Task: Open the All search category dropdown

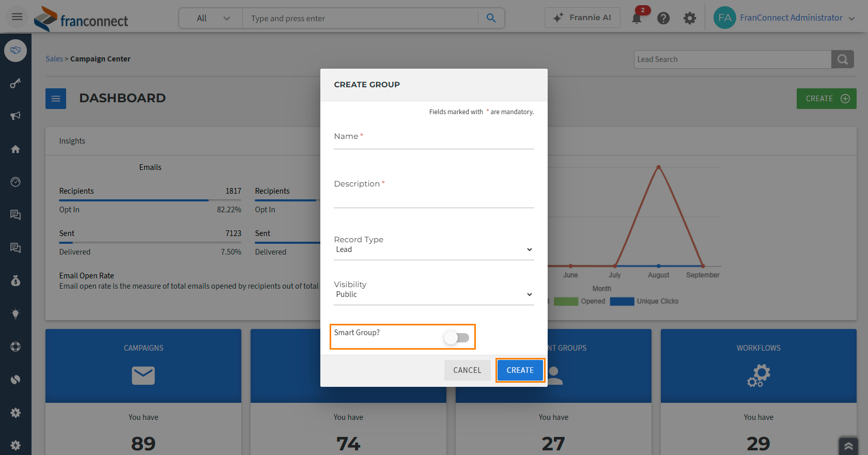Action: tap(211, 18)
